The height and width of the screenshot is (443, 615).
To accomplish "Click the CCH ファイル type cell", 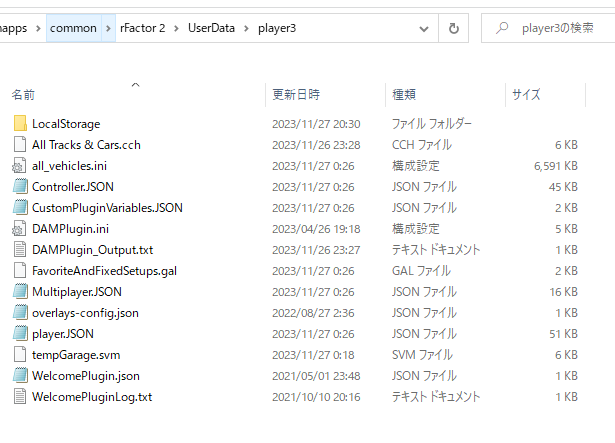I will tap(422, 145).
